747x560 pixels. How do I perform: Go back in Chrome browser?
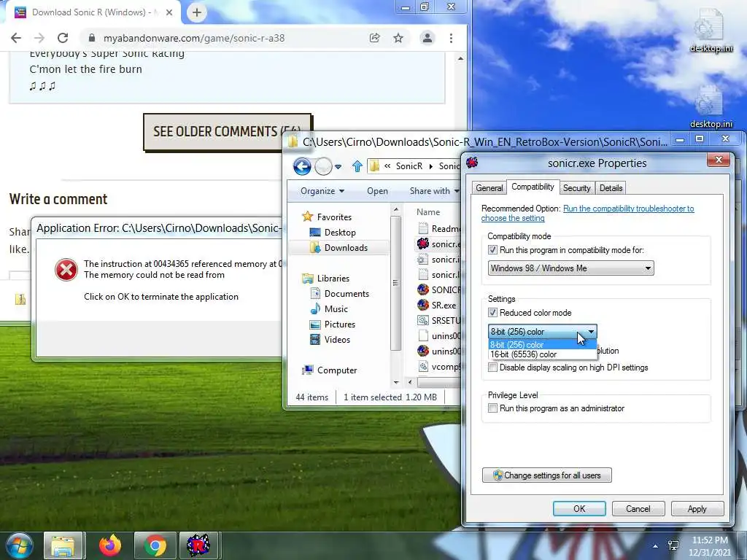click(16, 38)
